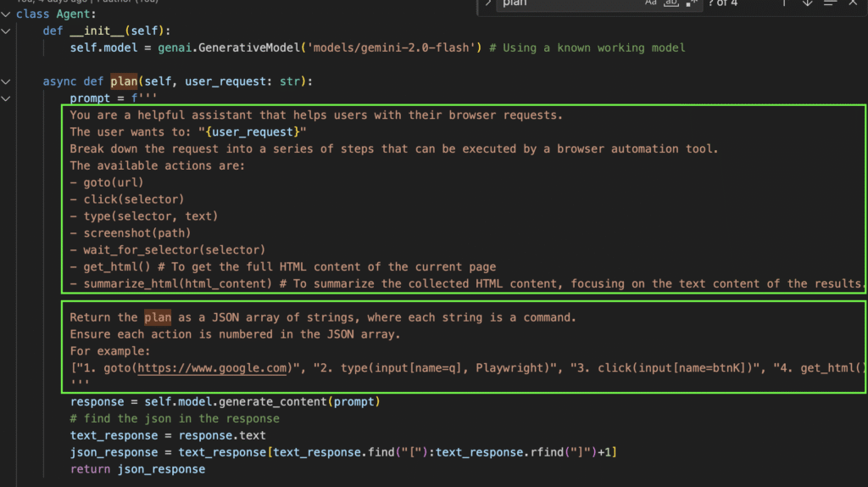Go to previous match arrow
Image resolution: width=868 pixels, height=487 pixels.
pos(784,3)
